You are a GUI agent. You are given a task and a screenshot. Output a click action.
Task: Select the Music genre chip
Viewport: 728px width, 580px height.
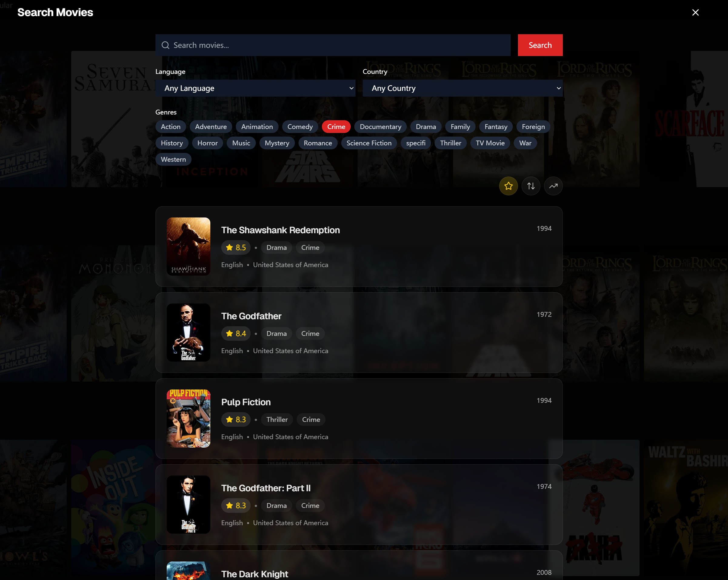(x=241, y=143)
